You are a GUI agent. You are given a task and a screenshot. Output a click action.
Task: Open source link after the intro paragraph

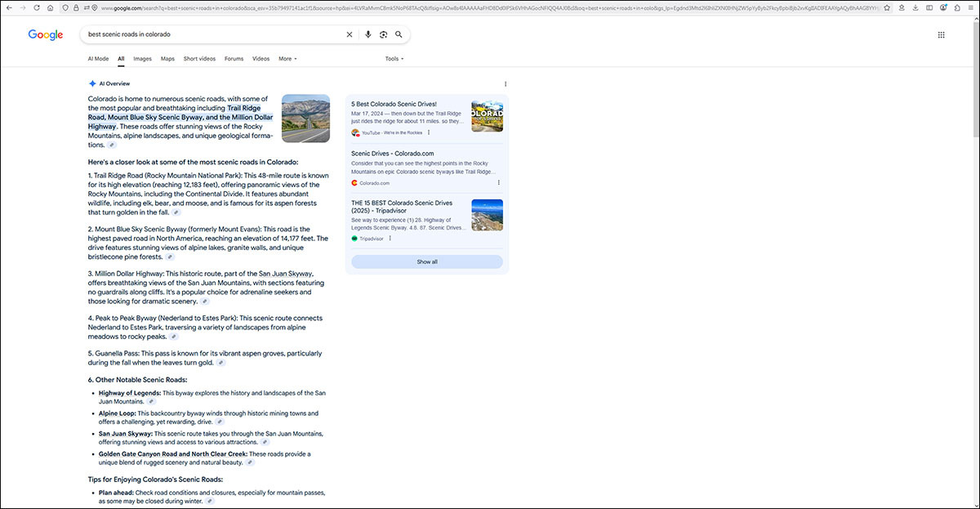pos(112,145)
